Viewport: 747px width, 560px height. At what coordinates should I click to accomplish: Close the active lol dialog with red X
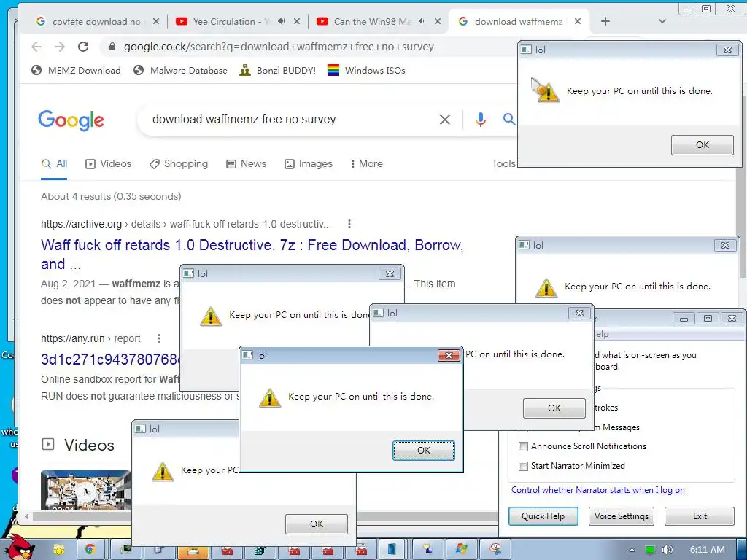coord(449,355)
